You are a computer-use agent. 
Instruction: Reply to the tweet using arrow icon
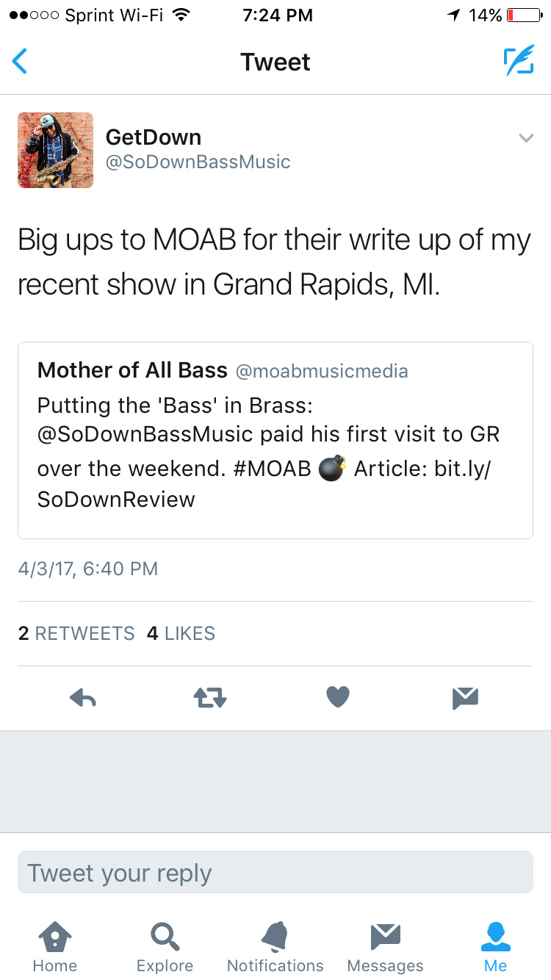click(83, 697)
